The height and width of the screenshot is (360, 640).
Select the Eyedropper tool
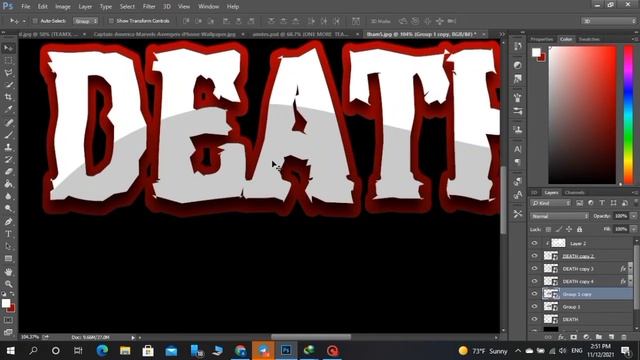8,109
